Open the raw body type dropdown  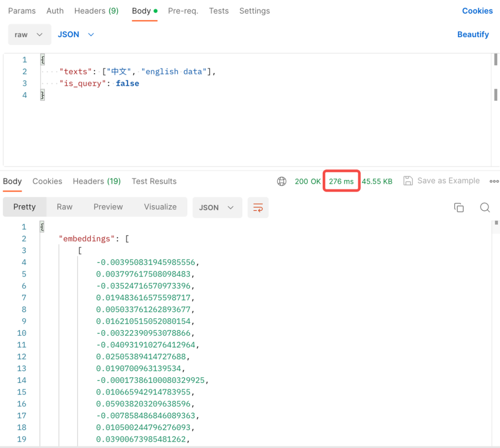29,34
